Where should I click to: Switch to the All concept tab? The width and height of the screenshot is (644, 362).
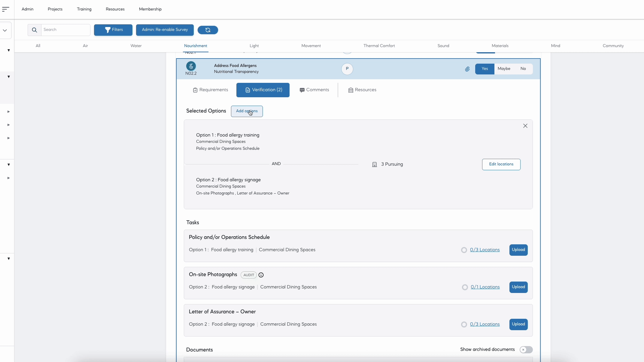click(38, 46)
